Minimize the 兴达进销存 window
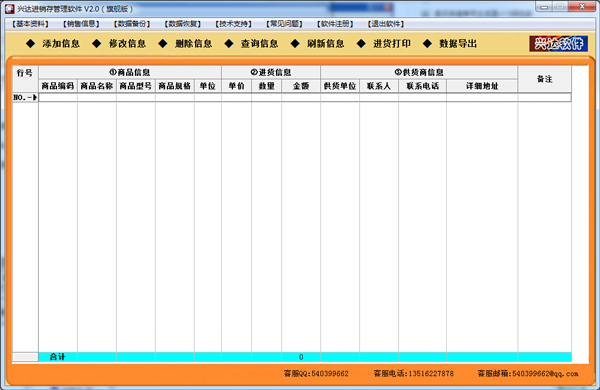 [x=544, y=7]
